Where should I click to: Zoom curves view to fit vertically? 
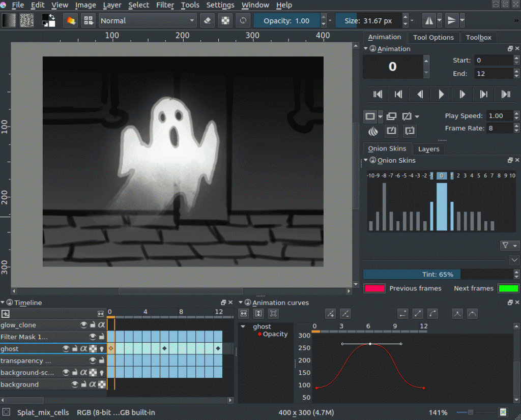(258, 314)
